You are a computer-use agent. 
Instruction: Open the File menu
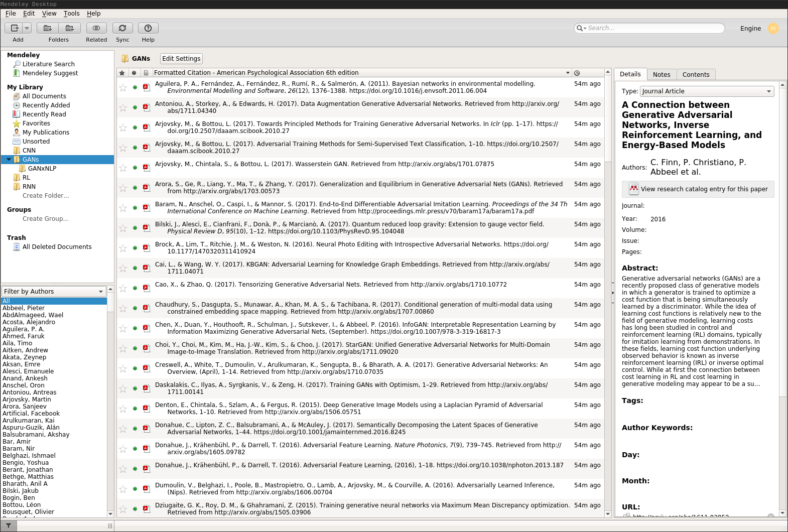[x=11, y=14]
